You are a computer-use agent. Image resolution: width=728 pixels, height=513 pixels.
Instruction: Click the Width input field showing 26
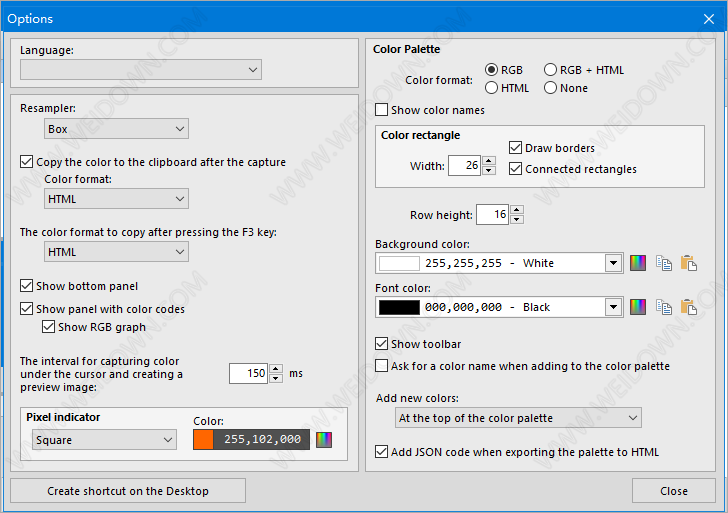[x=464, y=165]
